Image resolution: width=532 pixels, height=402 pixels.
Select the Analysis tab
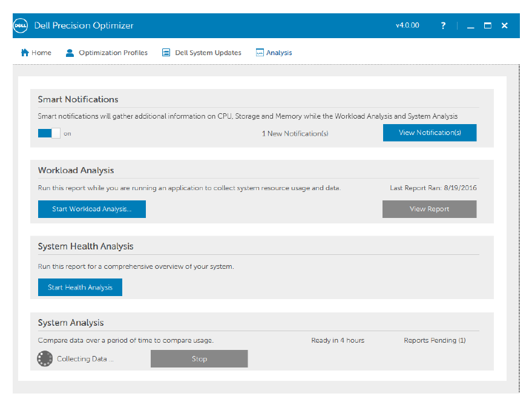[274, 53]
